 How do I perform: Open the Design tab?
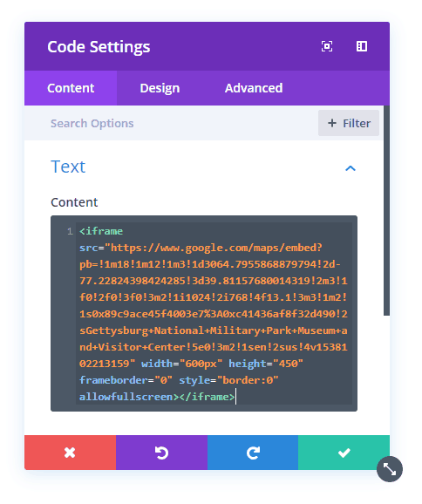[160, 88]
